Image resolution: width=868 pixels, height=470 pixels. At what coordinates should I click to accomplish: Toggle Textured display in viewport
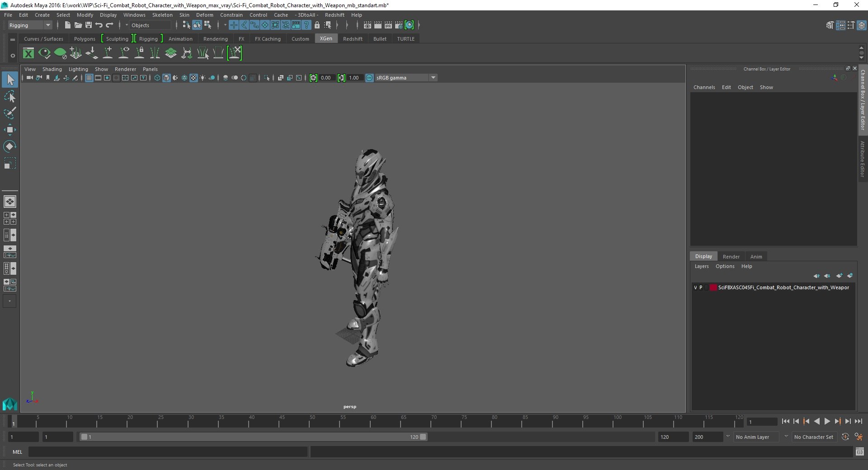tap(193, 78)
